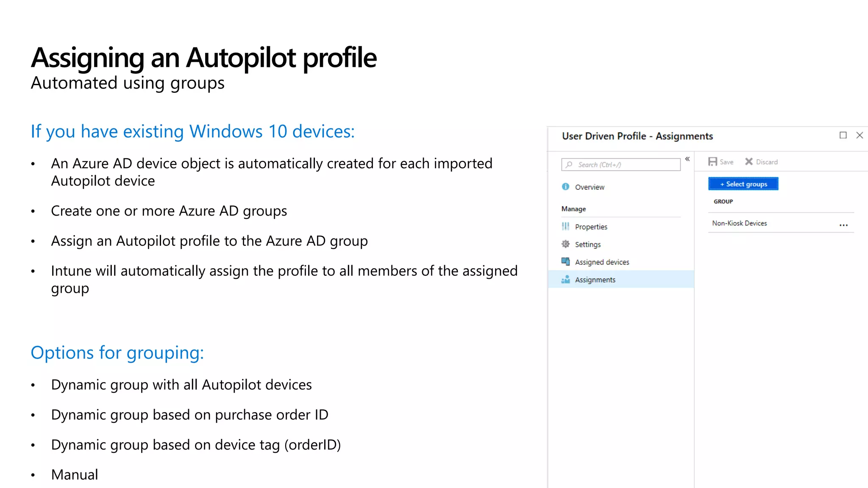Click the GROUP column header
This screenshot has width=868, height=488.
click(723, 202)
